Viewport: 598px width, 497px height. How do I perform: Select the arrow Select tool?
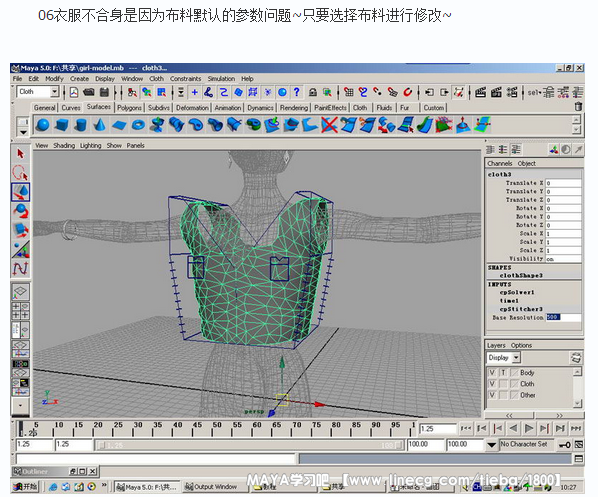pyautogui.click(x=20, y=154)
